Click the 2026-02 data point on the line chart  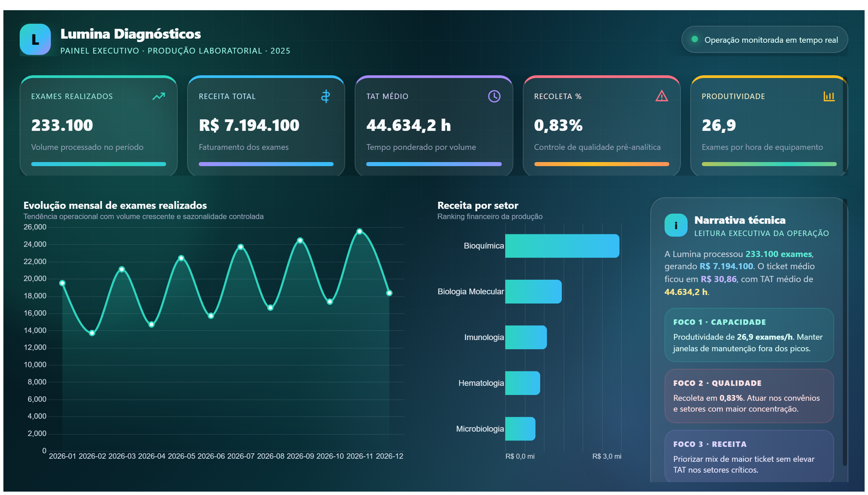[92, 333]
